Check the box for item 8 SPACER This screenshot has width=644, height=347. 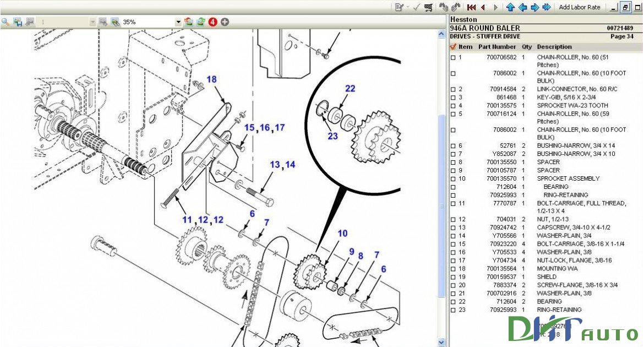(453, 162)
